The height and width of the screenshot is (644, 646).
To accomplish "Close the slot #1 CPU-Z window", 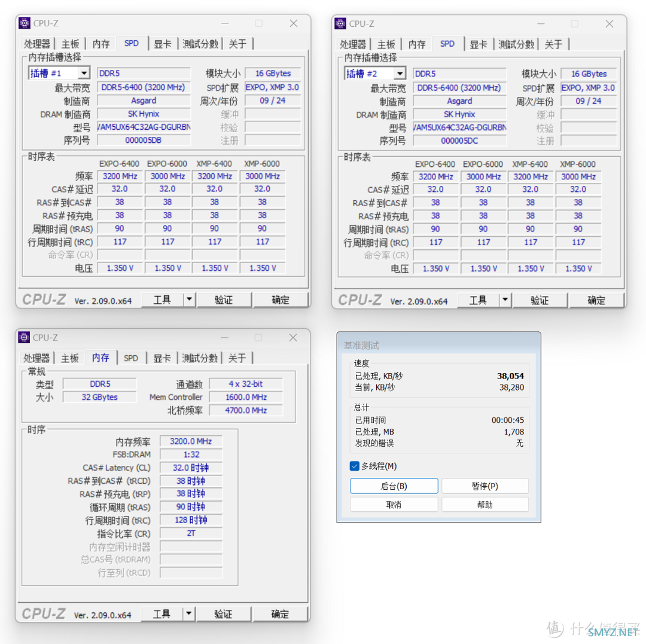I will click(x=293, y=23).
